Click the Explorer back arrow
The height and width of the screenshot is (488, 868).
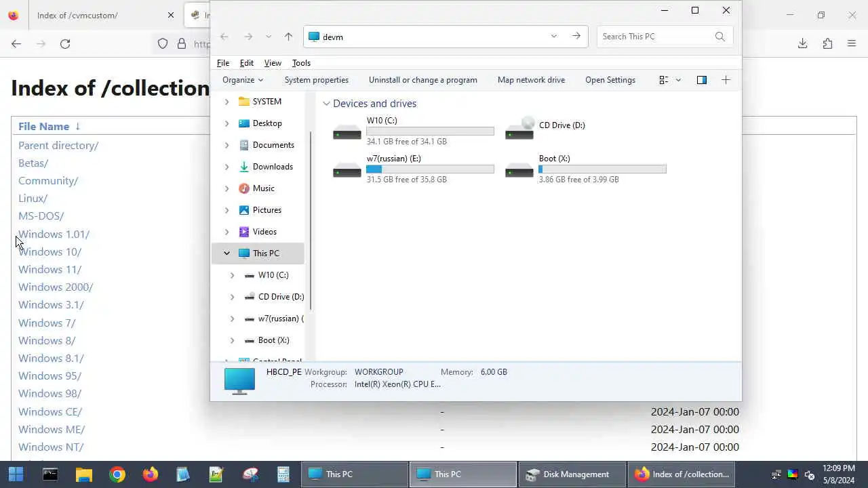[x=224, y=37]
